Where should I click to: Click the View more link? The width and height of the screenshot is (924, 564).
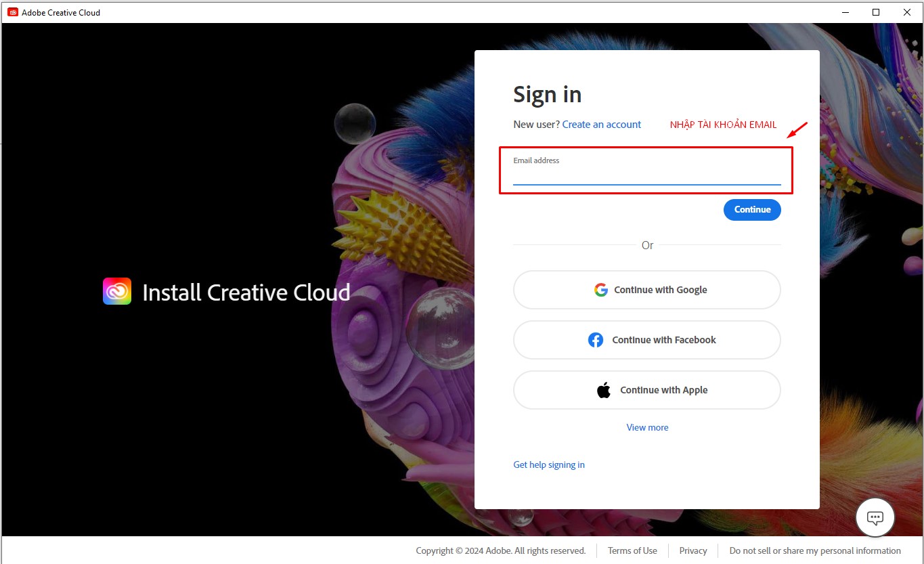[x=647, y=427]
